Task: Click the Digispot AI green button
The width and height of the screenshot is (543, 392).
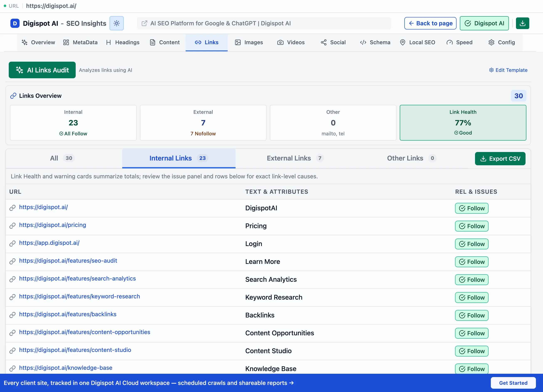Action: 484,23
